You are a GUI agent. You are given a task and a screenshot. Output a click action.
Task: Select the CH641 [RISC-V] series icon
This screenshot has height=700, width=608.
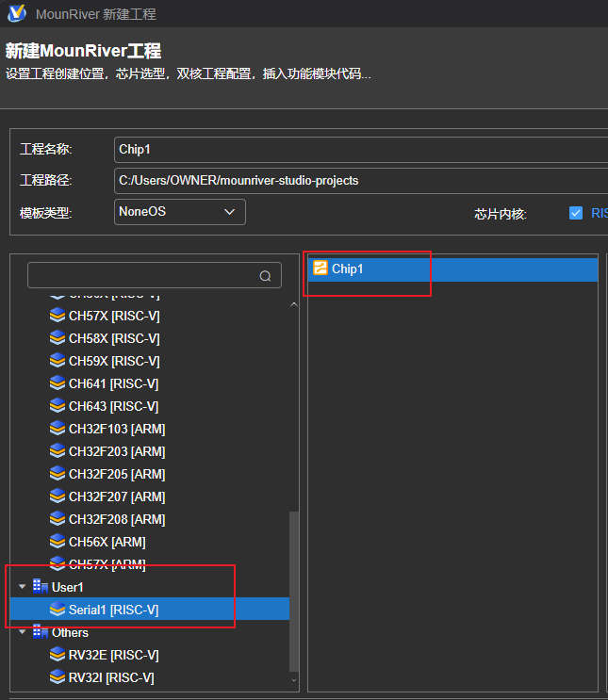[x=58, y=383]
